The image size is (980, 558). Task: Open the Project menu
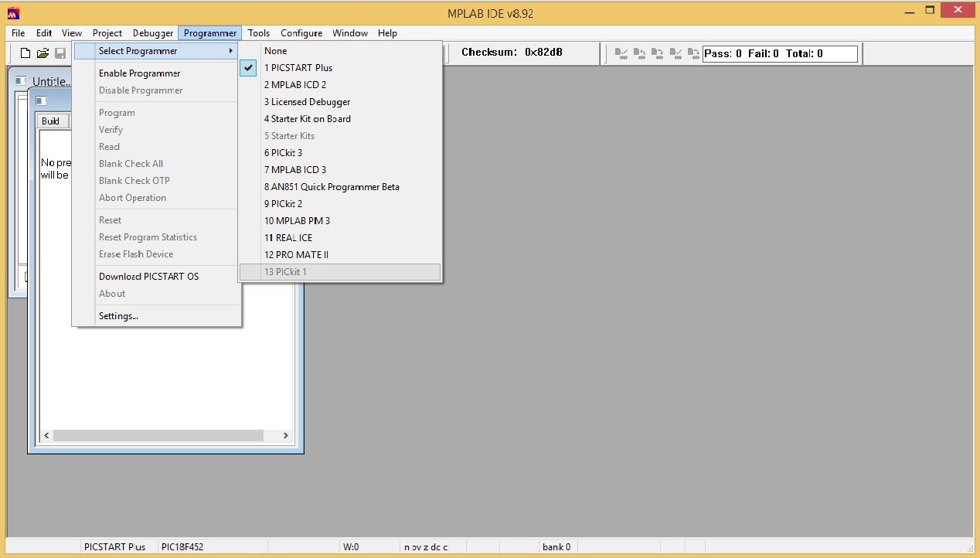pyautogui.click(x=107, y=33)
